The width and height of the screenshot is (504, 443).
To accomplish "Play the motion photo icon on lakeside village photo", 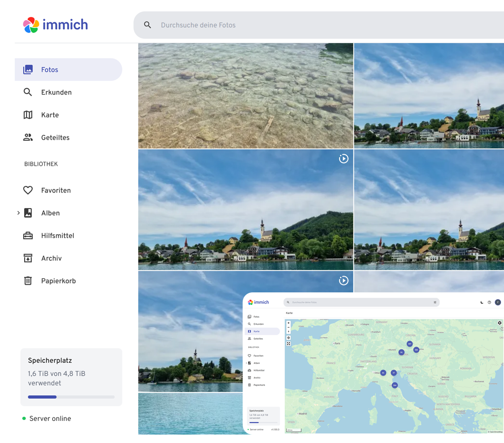I will coord(344,158).
